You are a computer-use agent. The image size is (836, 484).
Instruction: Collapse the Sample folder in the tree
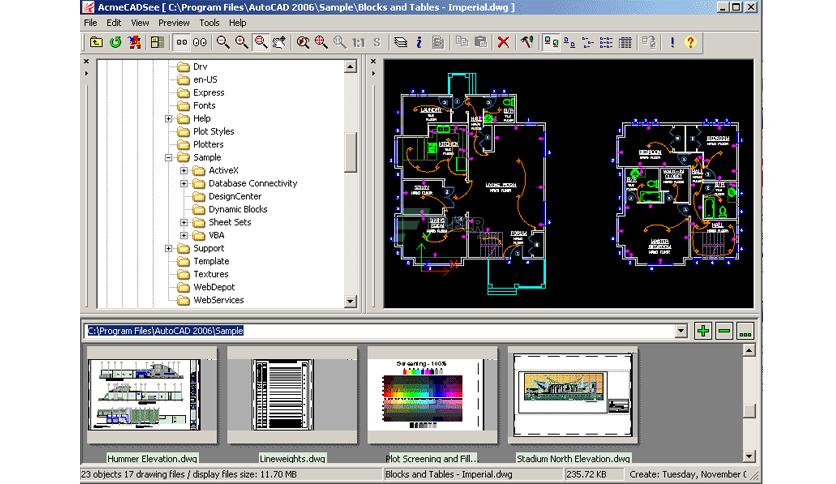[x=168, y=157]
